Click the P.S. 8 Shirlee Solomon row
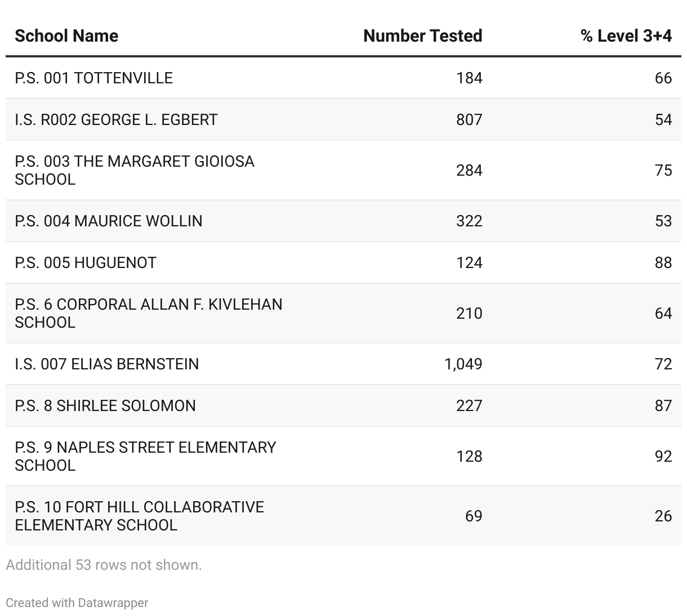 point(105,405)
